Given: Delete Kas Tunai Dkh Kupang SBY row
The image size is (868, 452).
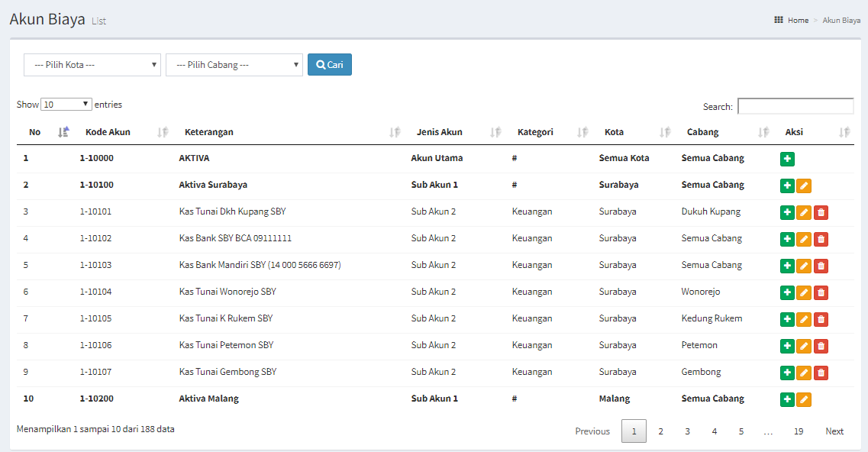Looking at the screenshot, I should point(821,212).
